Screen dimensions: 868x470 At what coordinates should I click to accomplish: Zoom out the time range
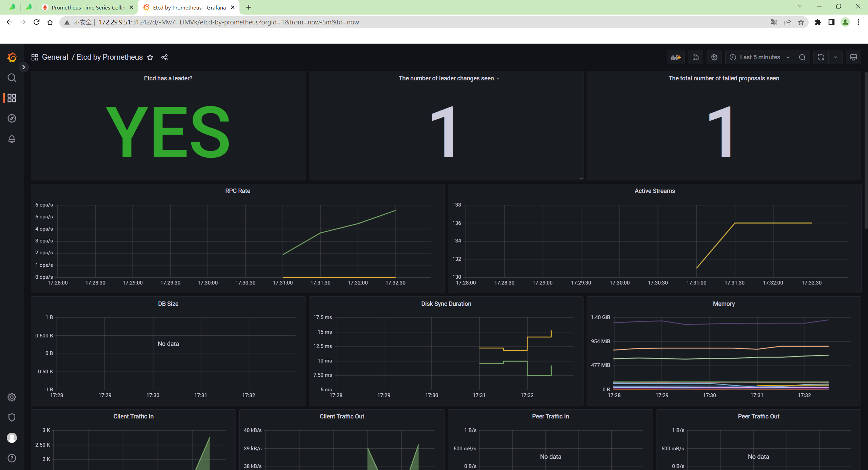point(802,57)
